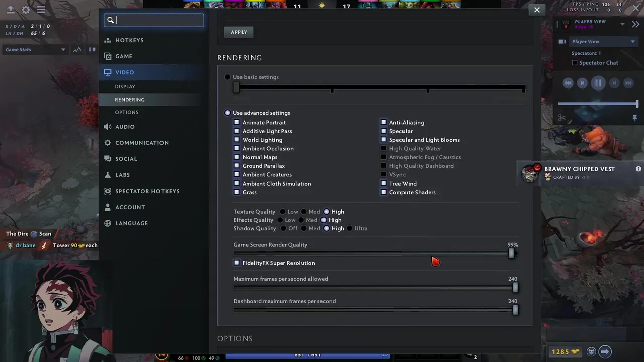
Task: Click the info icon on Brawny Chipped Vest
Action: (x=638, y=169)
